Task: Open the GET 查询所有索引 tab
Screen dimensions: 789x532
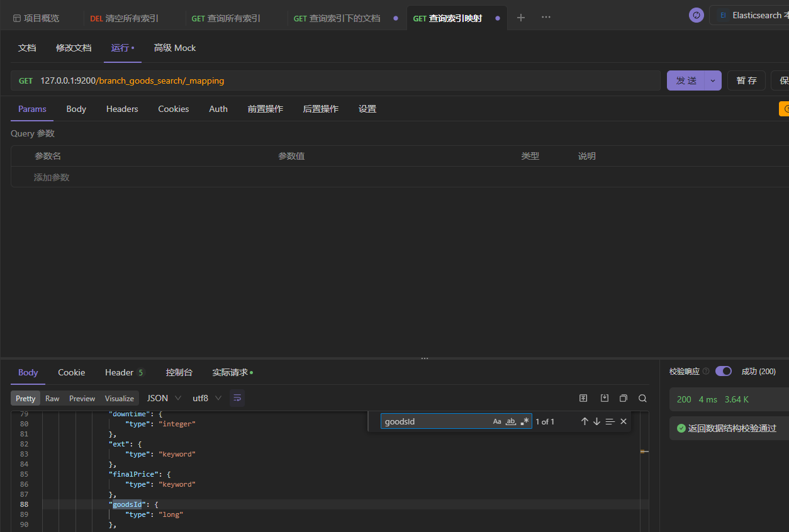Action: click(x=226, y=18)
